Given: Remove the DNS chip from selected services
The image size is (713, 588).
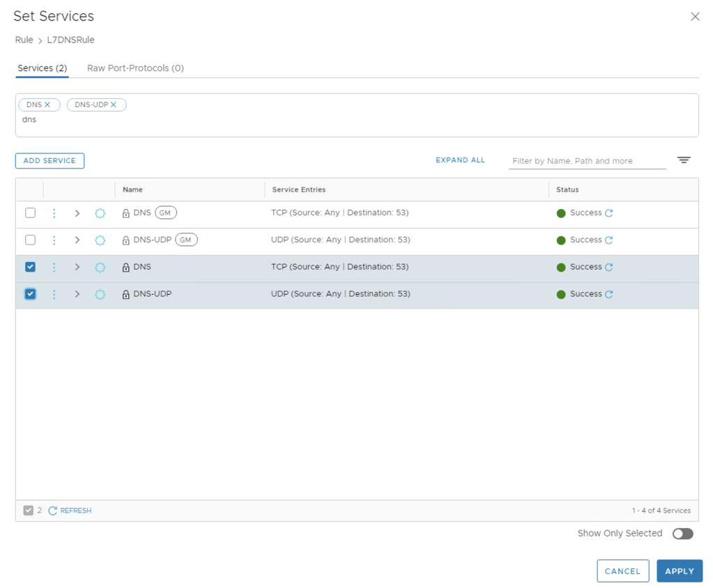Looking at the screenshot, I should coord(47,105).
